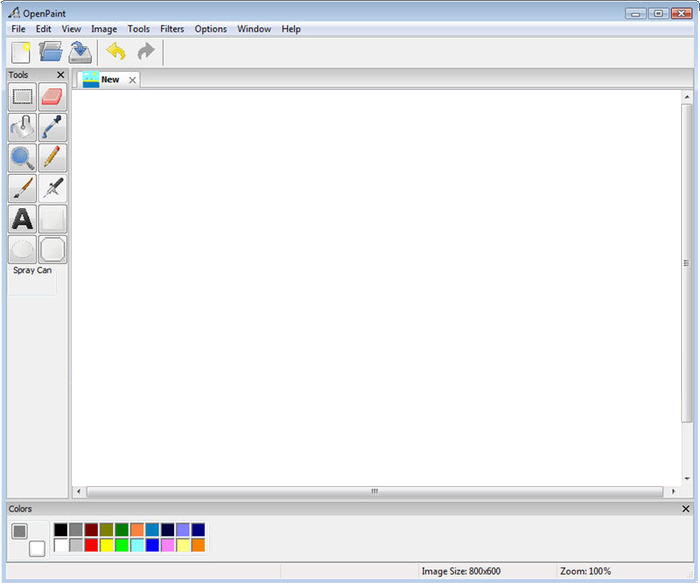
Task: Close the New document tab
Action: pos(132,80)
